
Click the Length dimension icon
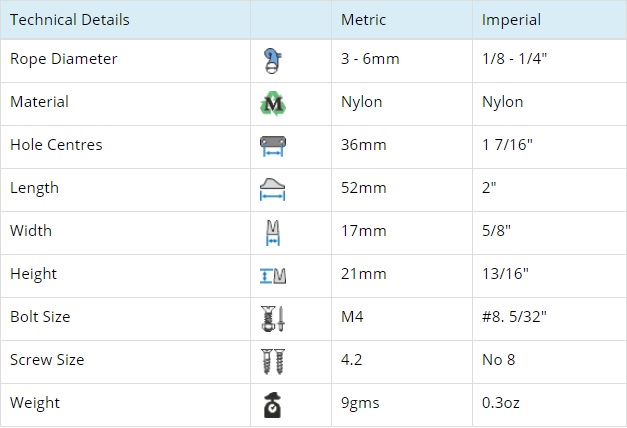pyautogui.click(x=273, y=189)
